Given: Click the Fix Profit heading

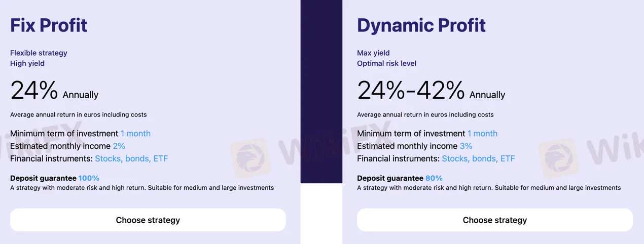Looking at the screenshot, I should coord(49,25).
